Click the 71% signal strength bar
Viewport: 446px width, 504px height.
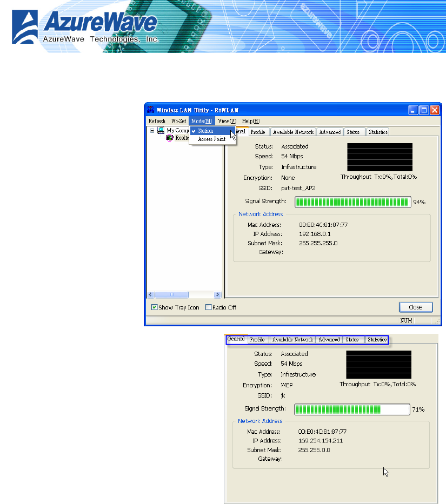[352, 409]
